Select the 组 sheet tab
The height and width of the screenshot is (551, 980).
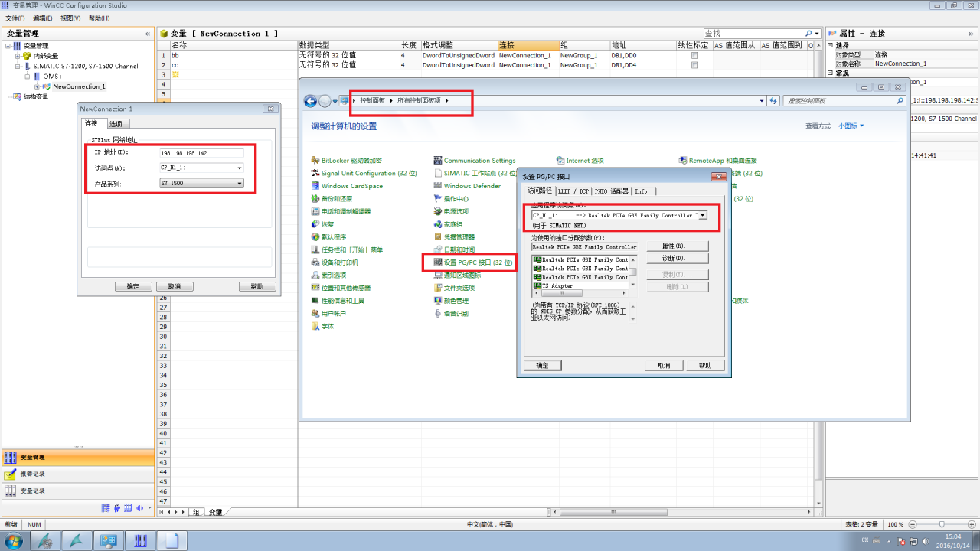pyautogui.click(x=196, y=512)
